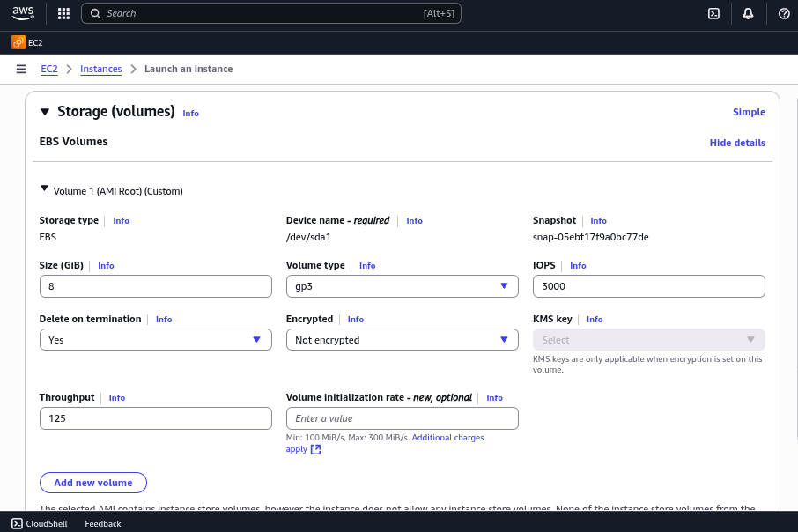Image resolution: width=798 pixels, height=532 pixels.
Task: Open the Encrypted dropdown
Action: click(x=402, y=340)
